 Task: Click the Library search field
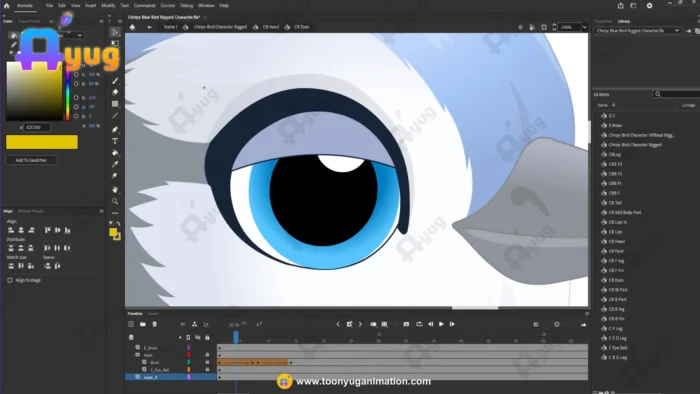coord(676,94)
